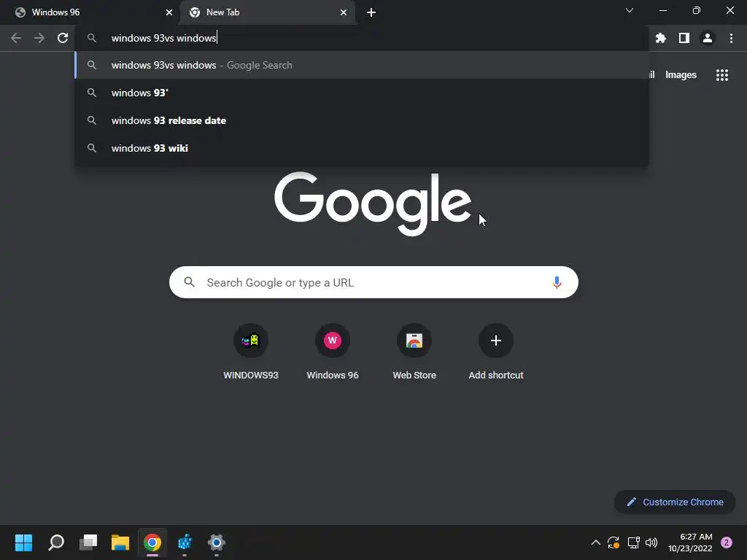The image size is (747, 560).
Task: Open the Images link
Action: click(x=681, y=75)
